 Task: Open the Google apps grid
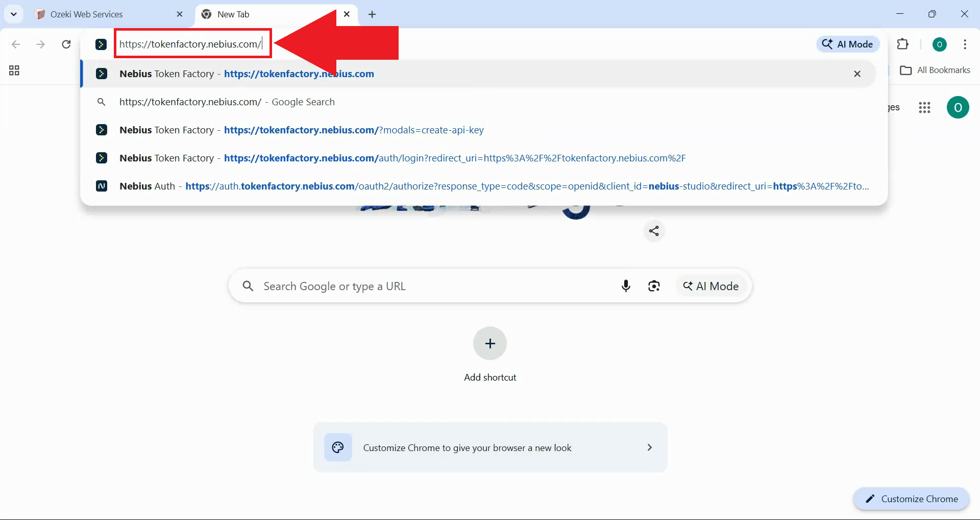pyautogui.click(x=924, y=108)
